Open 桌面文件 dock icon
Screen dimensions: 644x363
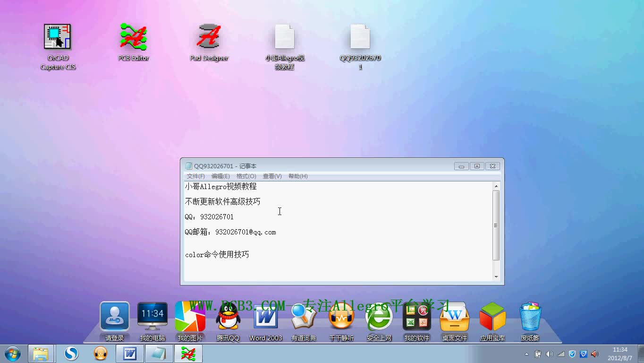point(455,321)
